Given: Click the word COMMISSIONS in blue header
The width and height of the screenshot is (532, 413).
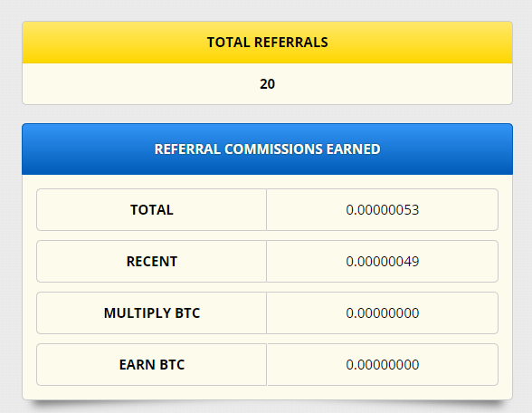Looking at the screenshot, I should 273,149.
